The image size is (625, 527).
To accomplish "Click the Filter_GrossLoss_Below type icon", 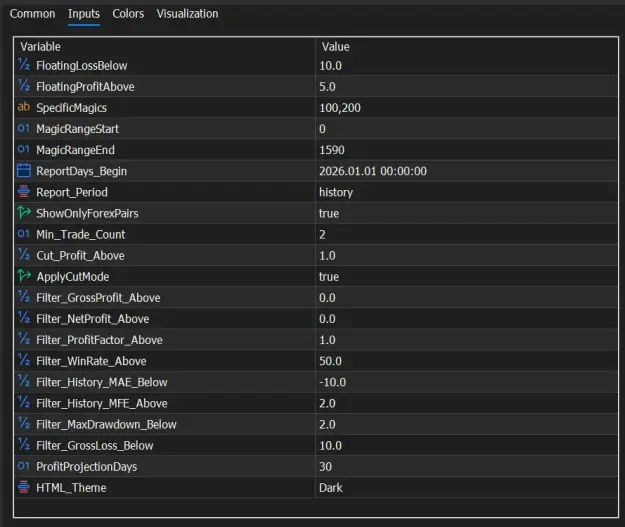I will (x=24, y=445).
